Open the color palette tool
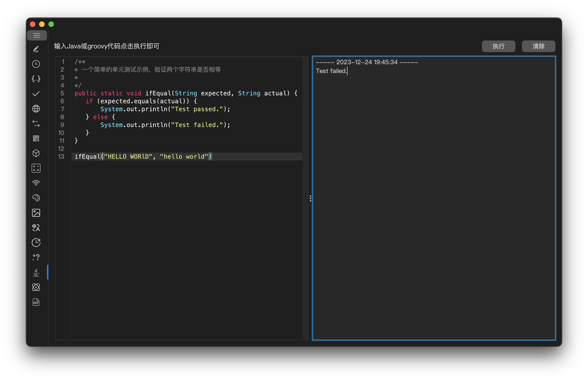This screenshot has height=381, width=588. tap(36, 198)
